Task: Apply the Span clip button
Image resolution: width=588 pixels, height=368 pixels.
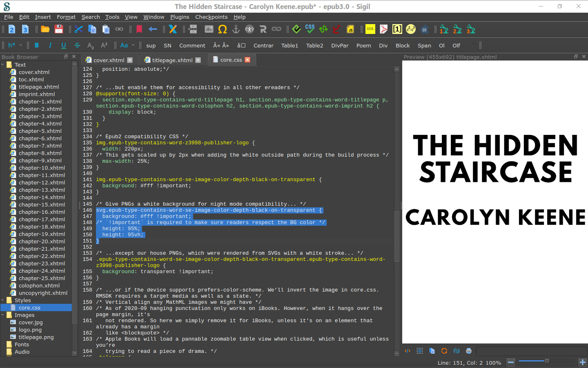Action: coord(424,45)
